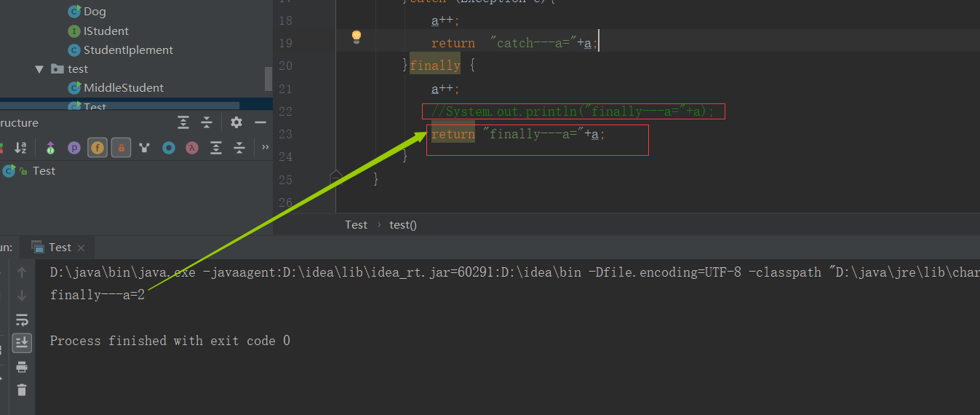Click the finally keyword on line 20
Viewport: 980px width, 415px height.
coord(435,66)
